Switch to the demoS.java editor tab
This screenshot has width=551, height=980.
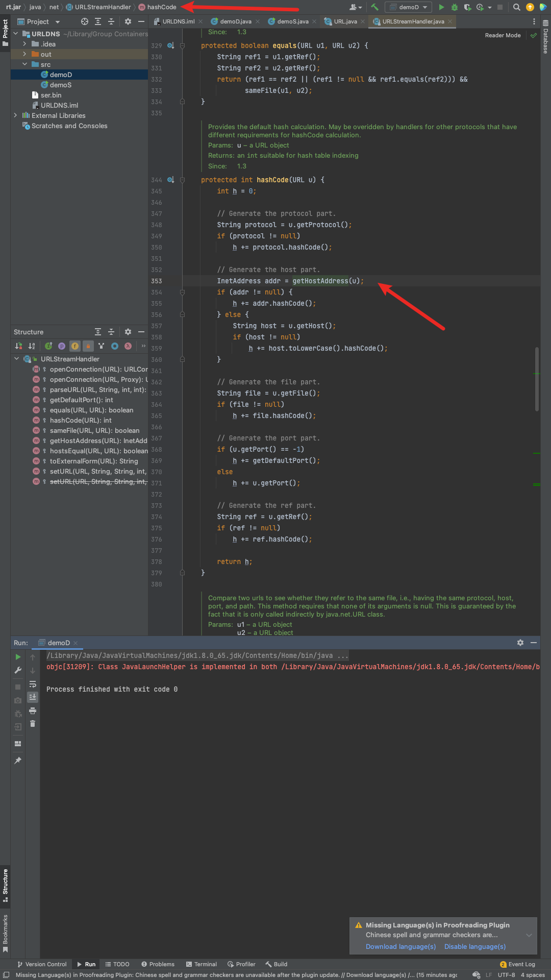coord(292,21)
